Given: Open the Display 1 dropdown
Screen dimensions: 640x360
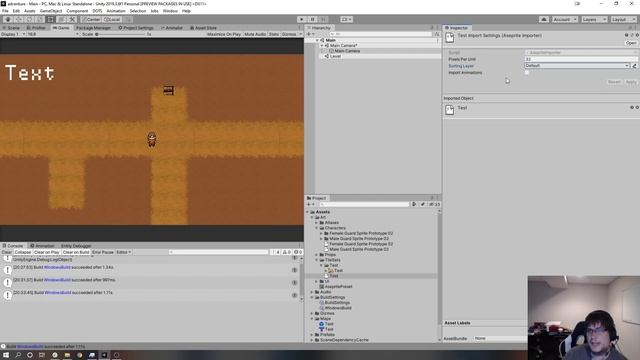Looking at the screenshot, I should [13, 34].
